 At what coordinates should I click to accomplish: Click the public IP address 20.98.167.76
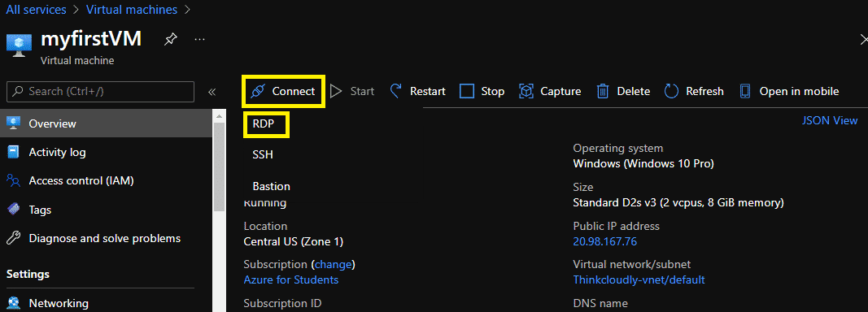tap(605, 242)
